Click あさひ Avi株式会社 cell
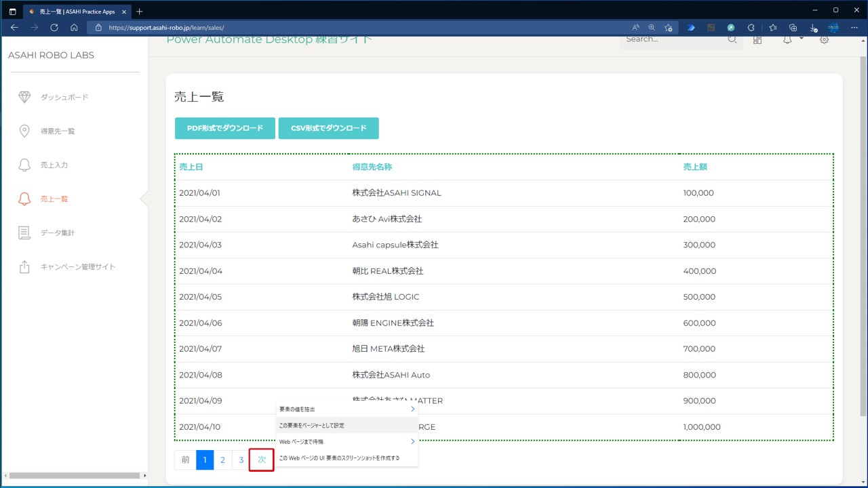This screenshot has height=488, width=868. tap(387, 219)
